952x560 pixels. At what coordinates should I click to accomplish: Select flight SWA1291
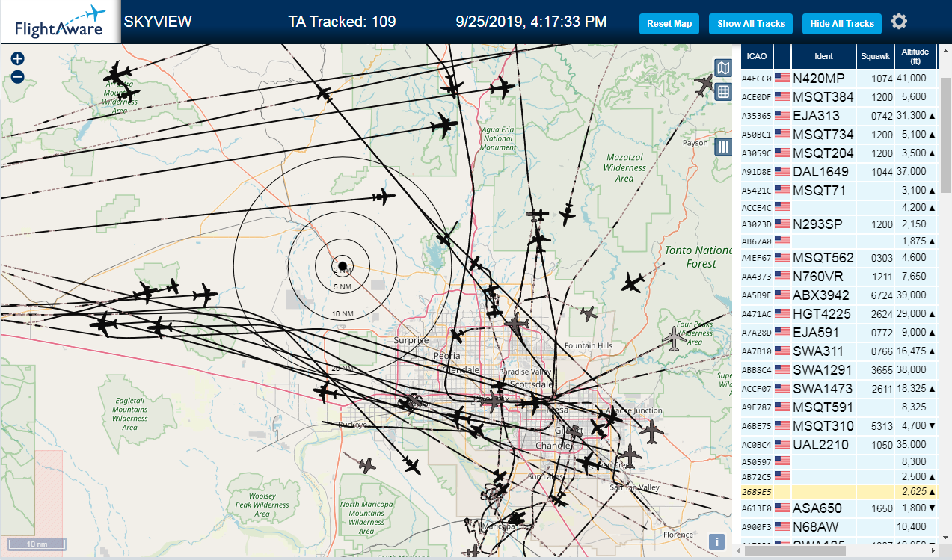coord(838,369)
